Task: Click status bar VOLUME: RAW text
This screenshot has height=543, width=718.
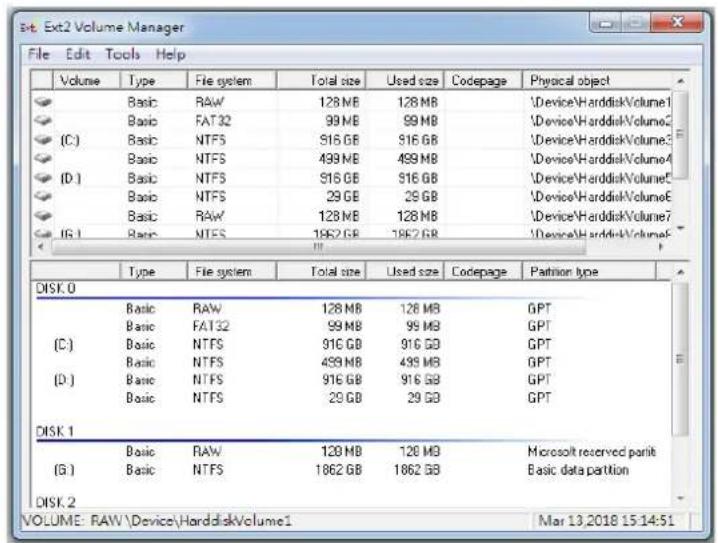Action: (157, 521)
